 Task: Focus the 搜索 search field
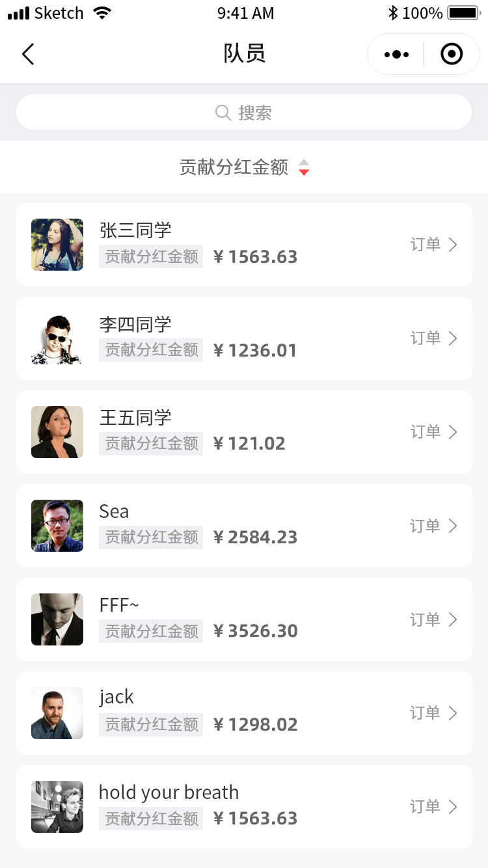[244, 113]
